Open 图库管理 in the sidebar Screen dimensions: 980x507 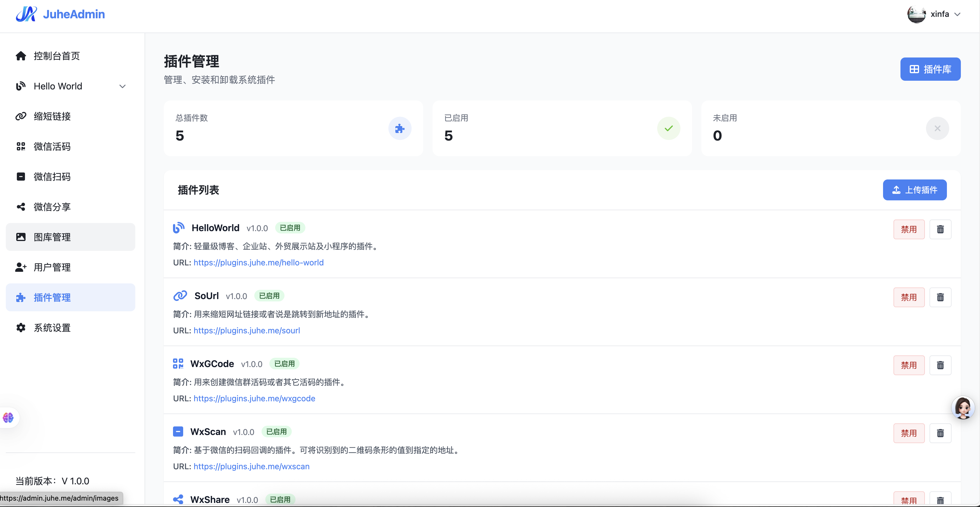(x=70, y=237)
